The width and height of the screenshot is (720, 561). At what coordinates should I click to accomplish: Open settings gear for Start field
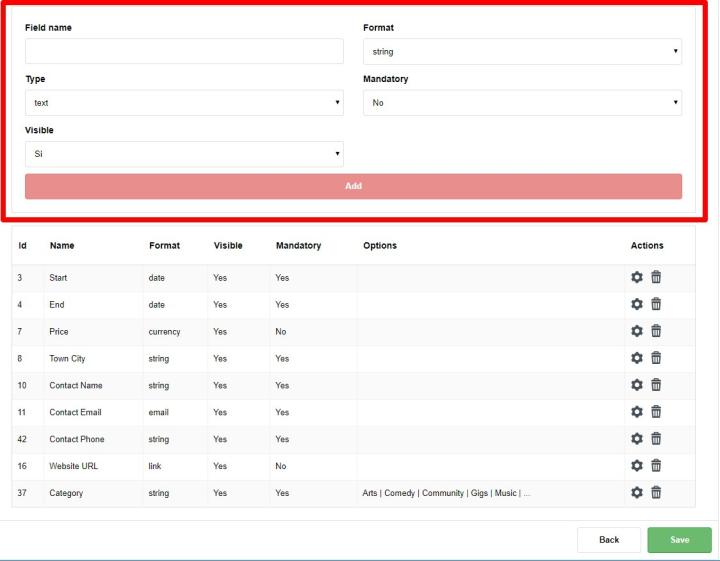pos(637,278)
